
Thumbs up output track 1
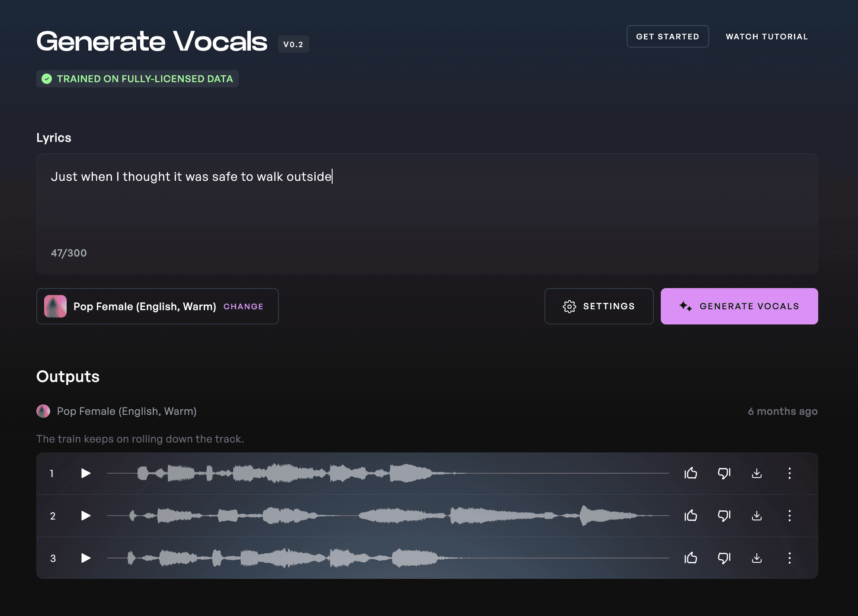(691, 473)
